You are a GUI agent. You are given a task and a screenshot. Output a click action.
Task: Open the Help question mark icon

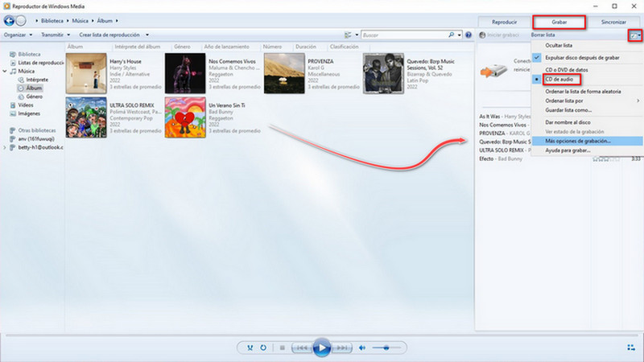coord(469,35)
